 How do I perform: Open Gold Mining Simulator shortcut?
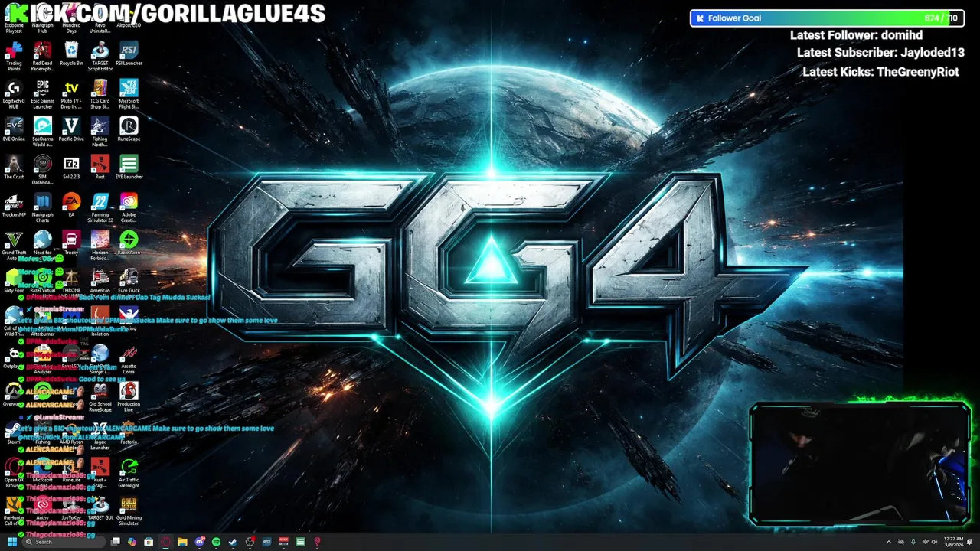[x=129, y=511]
